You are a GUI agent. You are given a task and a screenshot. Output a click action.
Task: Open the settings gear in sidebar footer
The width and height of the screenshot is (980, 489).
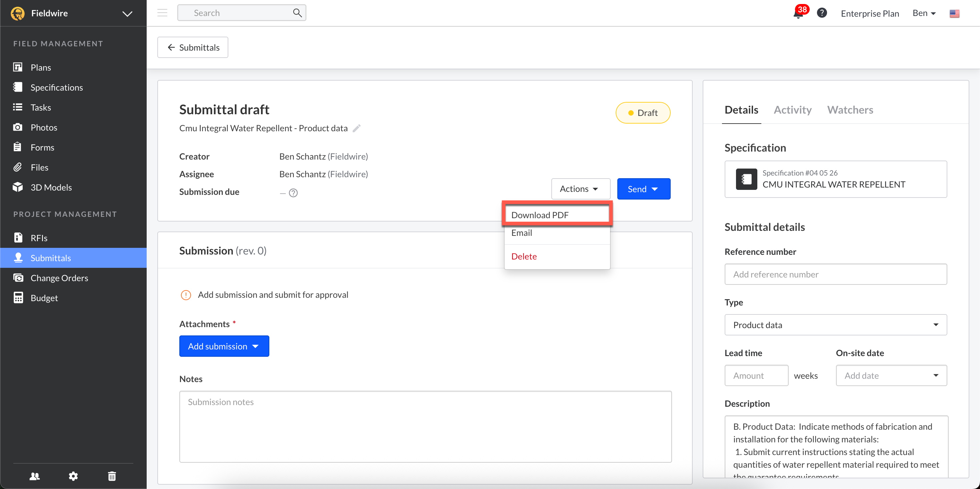tap(73, 476)
